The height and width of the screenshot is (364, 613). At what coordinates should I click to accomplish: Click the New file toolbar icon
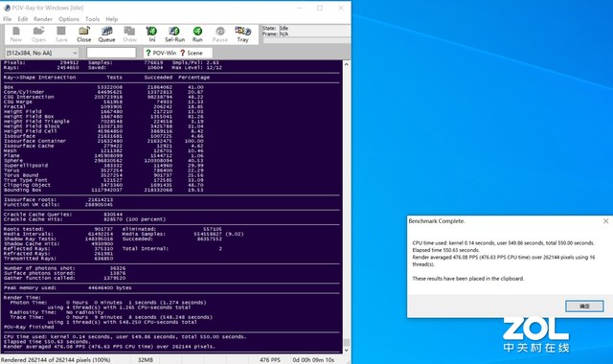pyautogui.click(x=16, y=34)
